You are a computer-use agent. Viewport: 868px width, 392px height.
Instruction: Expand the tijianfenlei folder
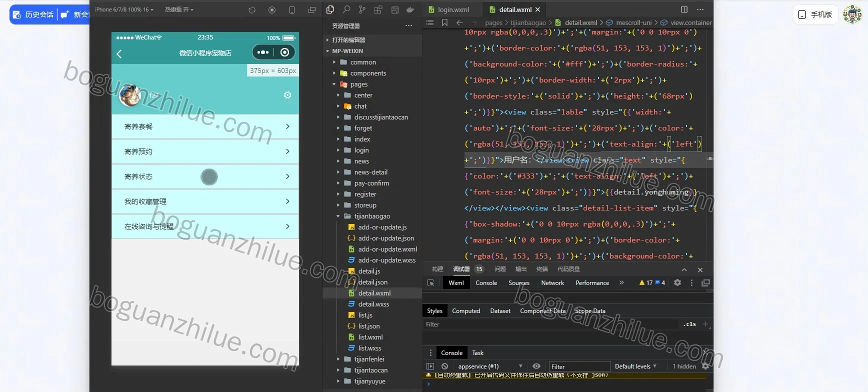[369, 359]
